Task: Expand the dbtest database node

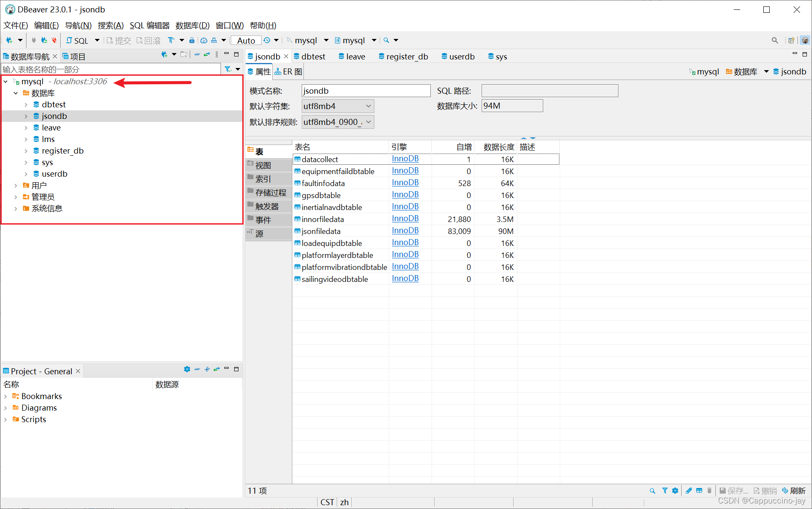Action: click(x=26, y=105)
